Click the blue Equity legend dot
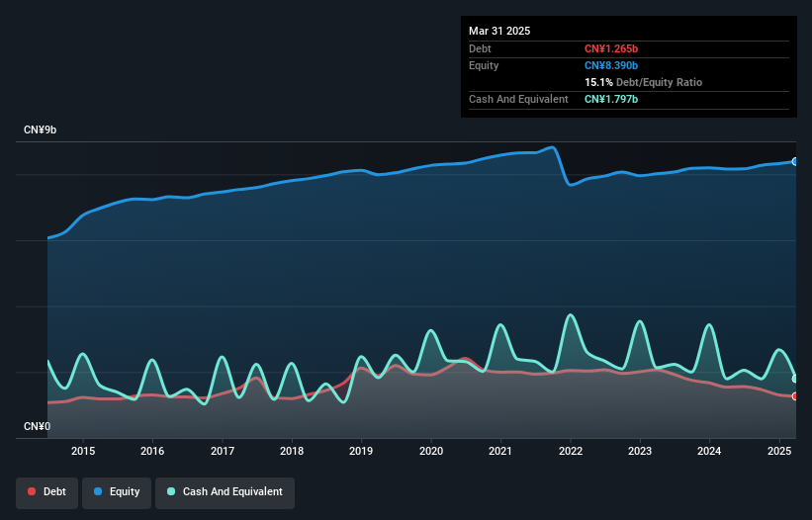Image resolution: width=812 pixels, height=520 pixels. click(x=98, y=491)
